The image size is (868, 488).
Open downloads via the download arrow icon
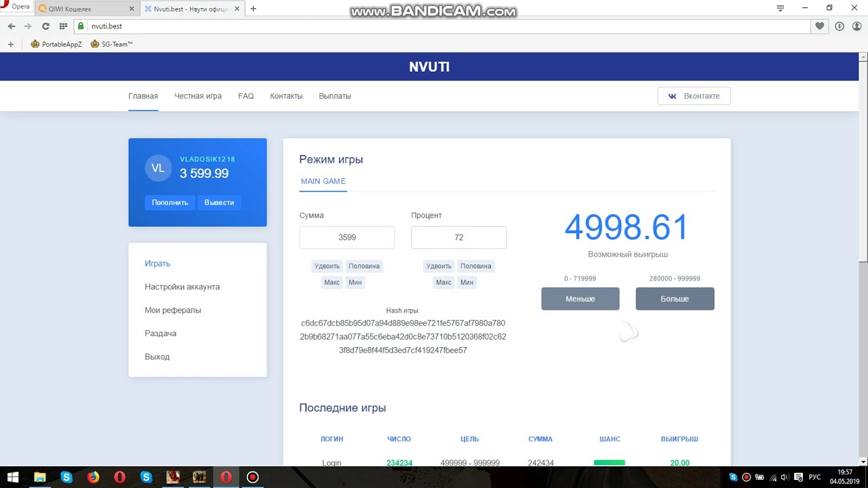pos(839,26)
